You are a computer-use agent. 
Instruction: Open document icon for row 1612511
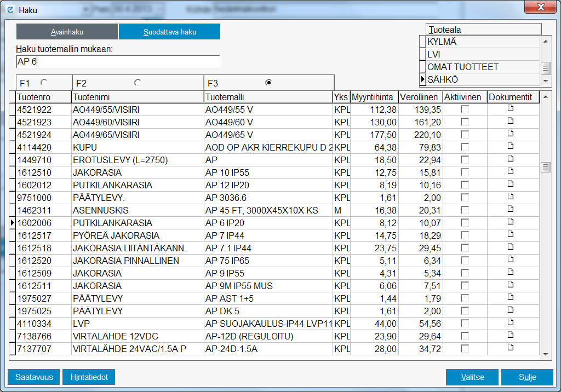tap(511, 284)
